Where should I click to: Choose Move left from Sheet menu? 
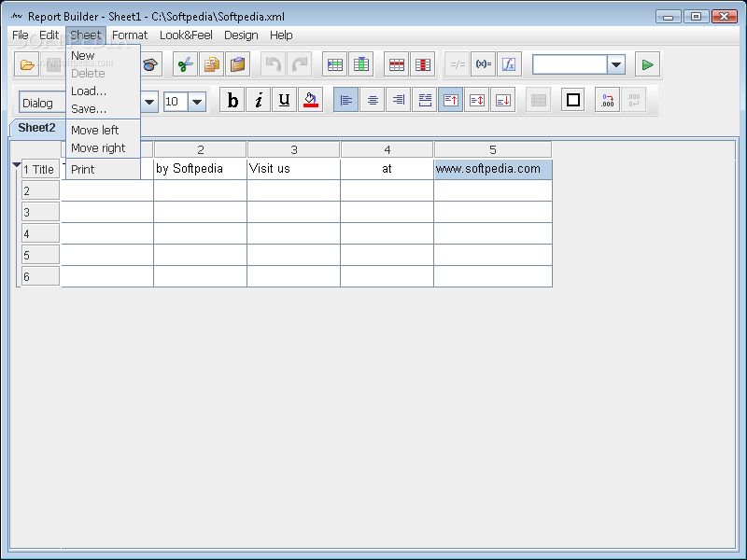click(103, 130)
